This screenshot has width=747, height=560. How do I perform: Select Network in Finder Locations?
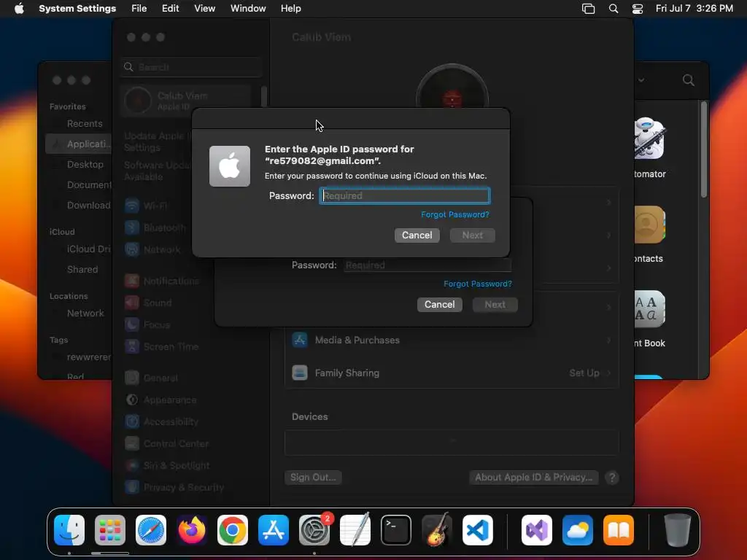pyautogui.click(x=85, y=314)
